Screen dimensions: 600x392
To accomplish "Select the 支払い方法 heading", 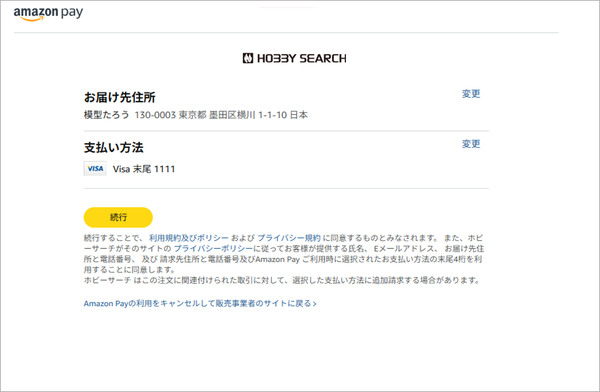I will pos(114,147).
